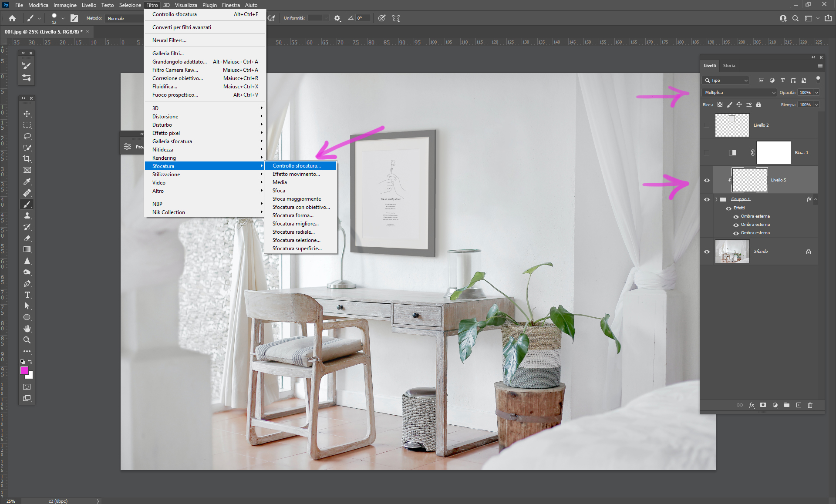Select the Clone Stamp tool
Viewport: 836px width, 504px height.
pyautogui.click(x=27, y=215)
